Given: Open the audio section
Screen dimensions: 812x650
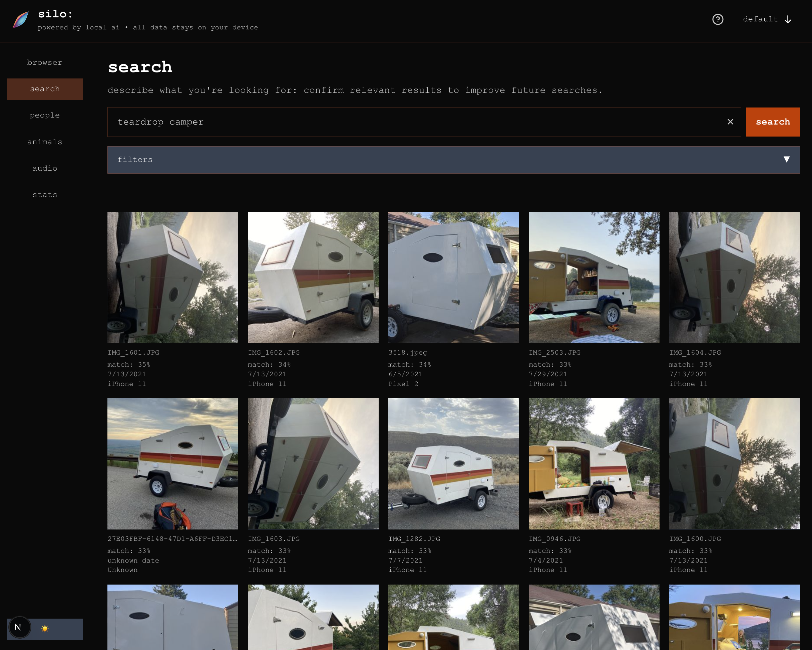Looking at the screenshot, I should [44, 168].
